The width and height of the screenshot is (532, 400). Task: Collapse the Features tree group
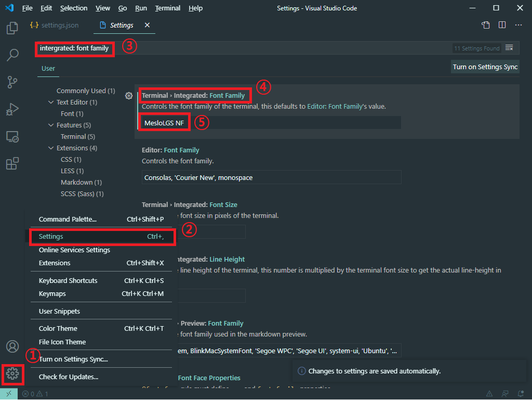(51, 125)
